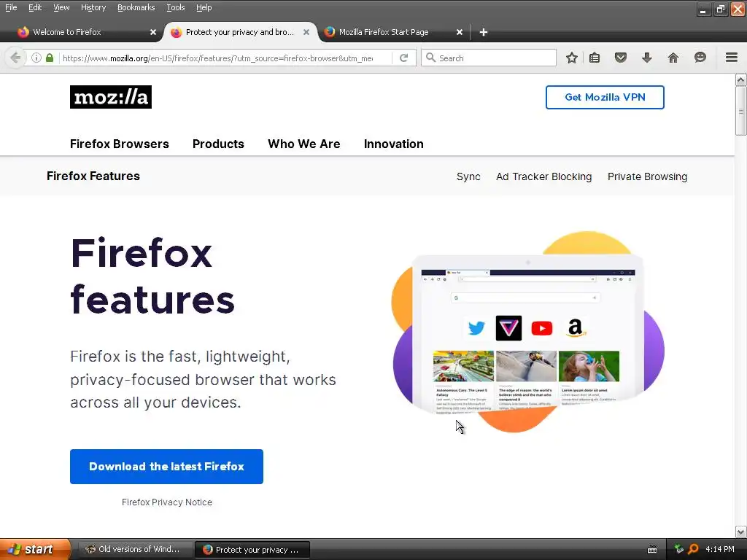Click the smiley chat bubble toolbar icon
Image resolution: width=747 pixels, height=560 pixels.
tap(700, 58)
